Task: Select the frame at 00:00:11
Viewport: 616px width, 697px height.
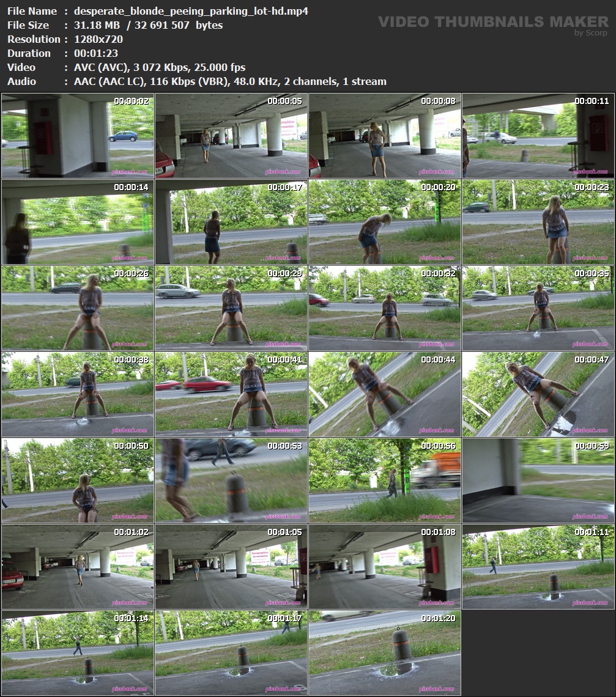Action: point(538,136)
